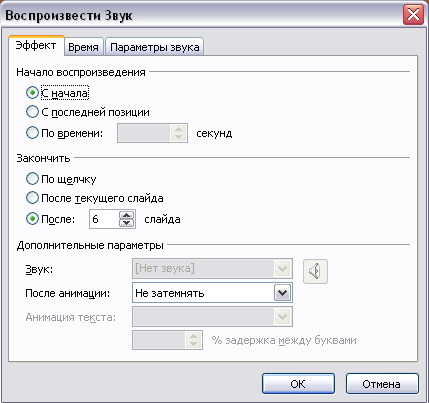Click the speaker sound preview icon
The width and height of the screenshot is (429, 403).
[315, 271]
